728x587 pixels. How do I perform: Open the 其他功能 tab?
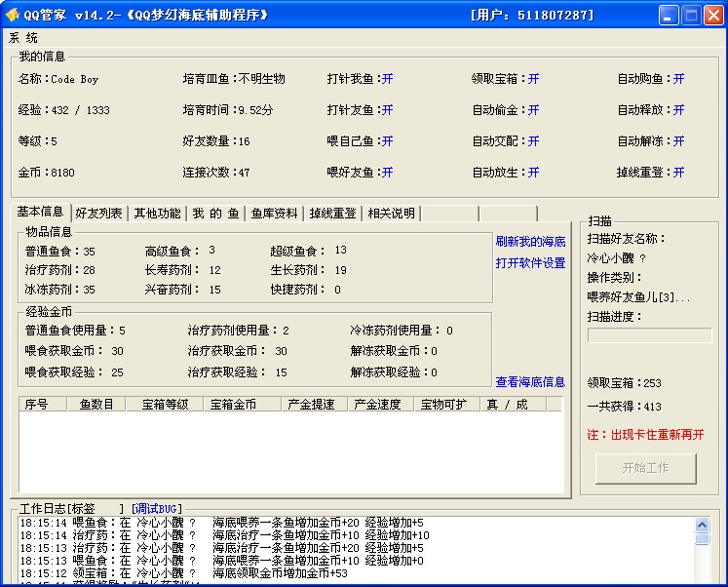(x=157, y=214)
